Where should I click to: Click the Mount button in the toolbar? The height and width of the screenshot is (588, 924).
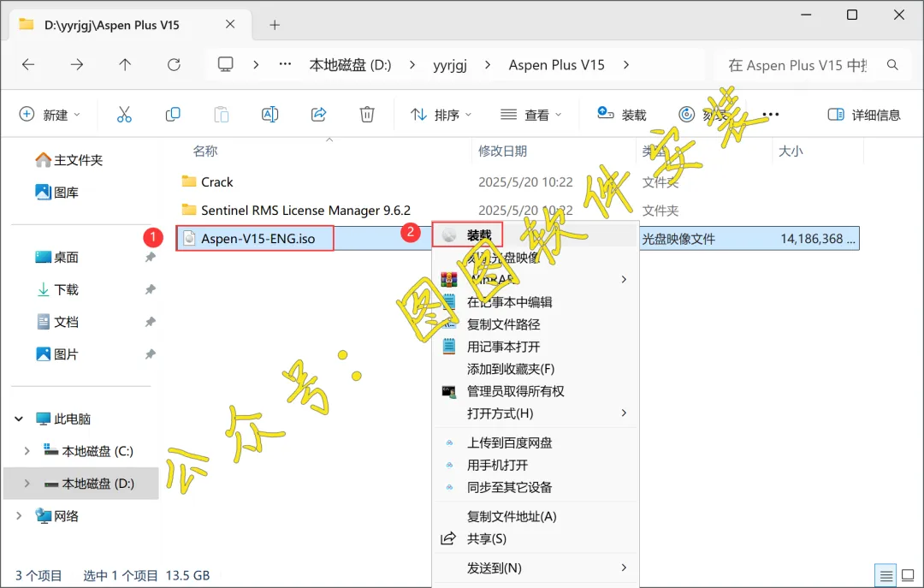tap(622, 115)
